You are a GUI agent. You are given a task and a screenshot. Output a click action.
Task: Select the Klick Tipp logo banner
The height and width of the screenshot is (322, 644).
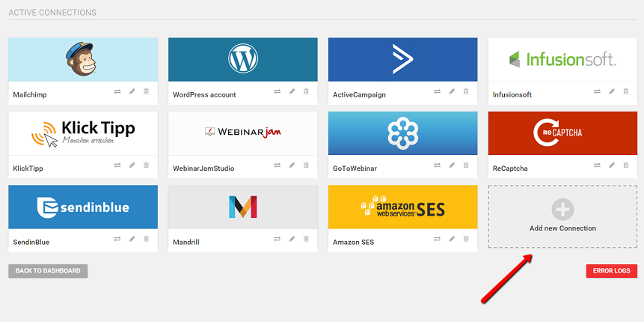click(x=83, y=133)
